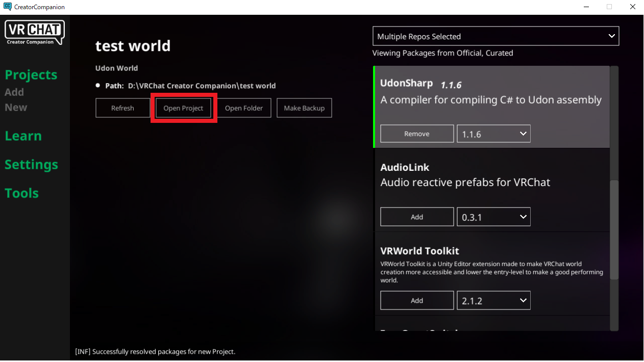Click Open Project button
This screenshot has width=644, height=362.
183,108
